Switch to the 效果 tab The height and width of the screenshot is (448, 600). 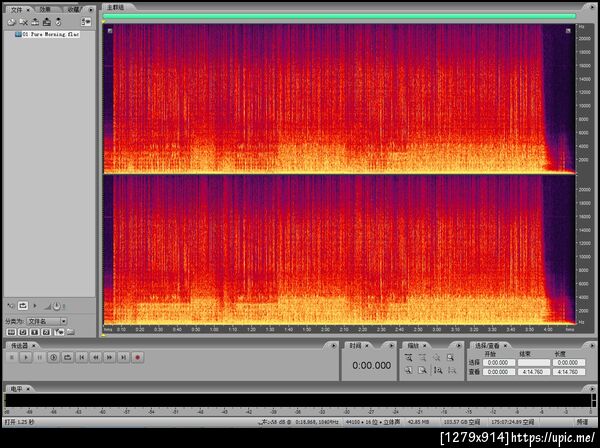tap(46, 9)
